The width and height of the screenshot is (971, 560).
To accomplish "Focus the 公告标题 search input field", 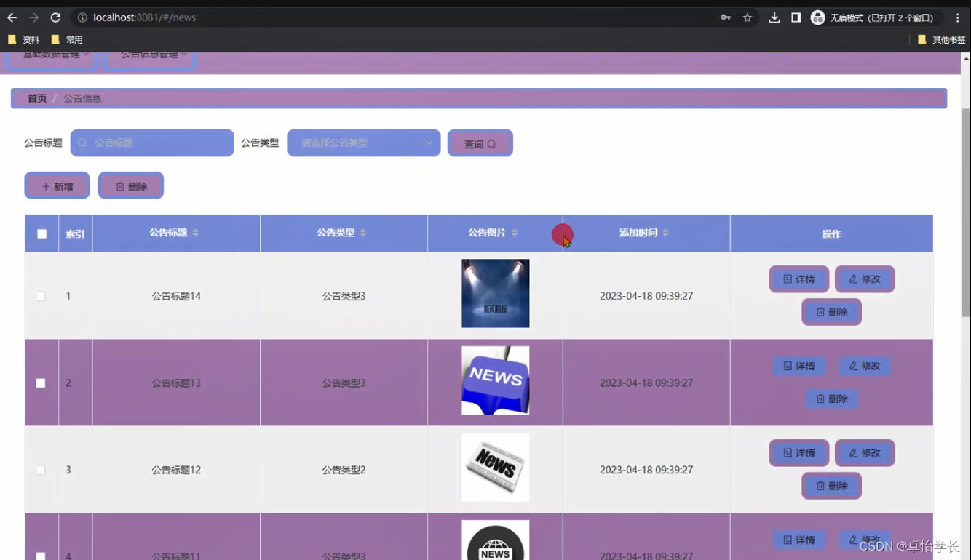I will [152, 143].
